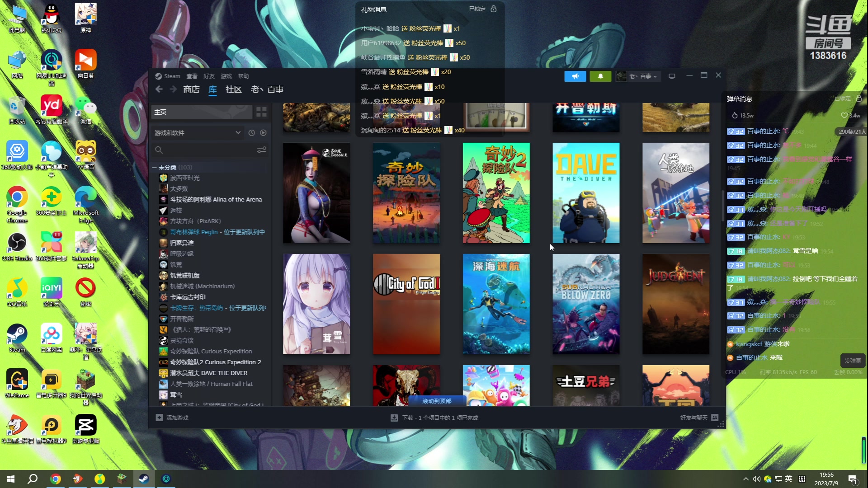Click the Steam icon in the taskbar

(144, 479)
